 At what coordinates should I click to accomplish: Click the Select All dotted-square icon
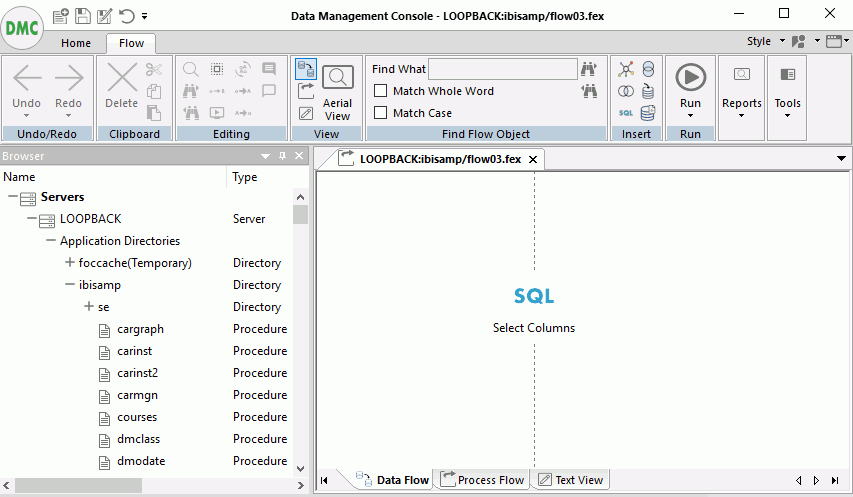(217, 69)
